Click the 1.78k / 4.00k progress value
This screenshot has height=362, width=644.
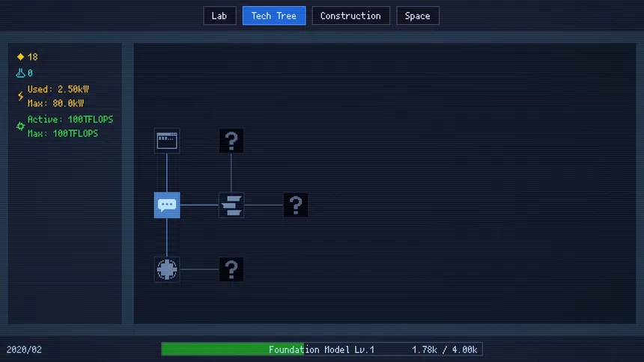click(x=445, y=349)
